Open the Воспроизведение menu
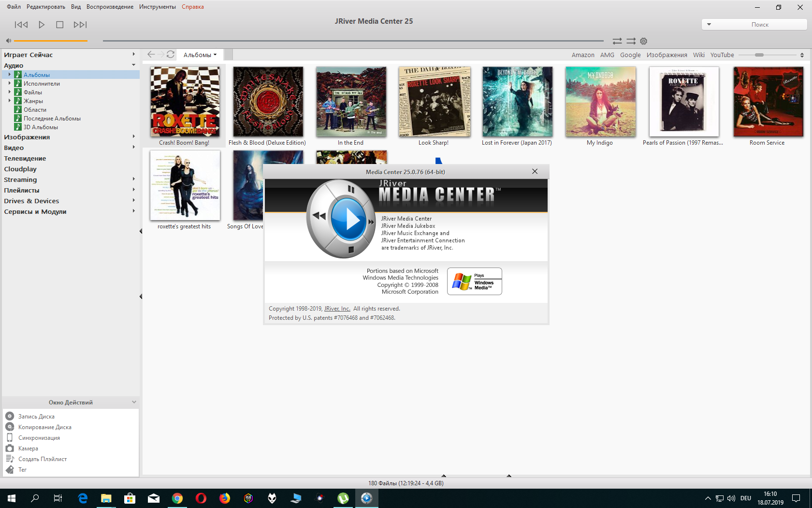 coord(110,7)
